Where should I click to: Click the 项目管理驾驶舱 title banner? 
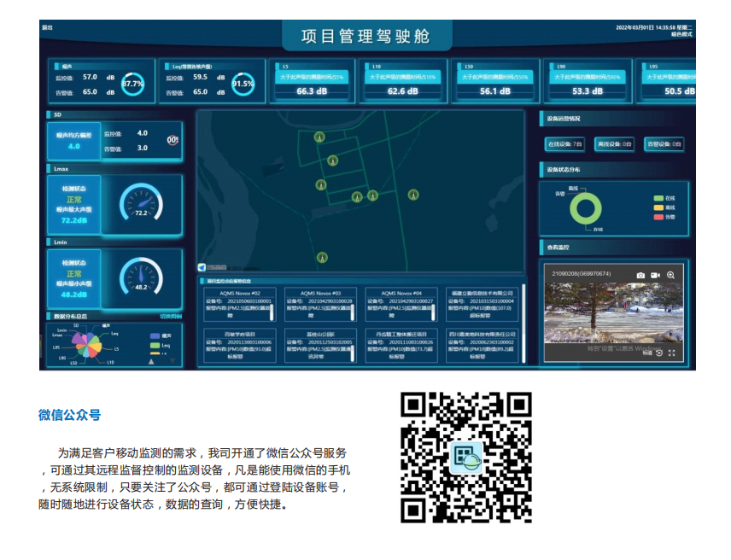pyautogui.click(x=366, y=36)
